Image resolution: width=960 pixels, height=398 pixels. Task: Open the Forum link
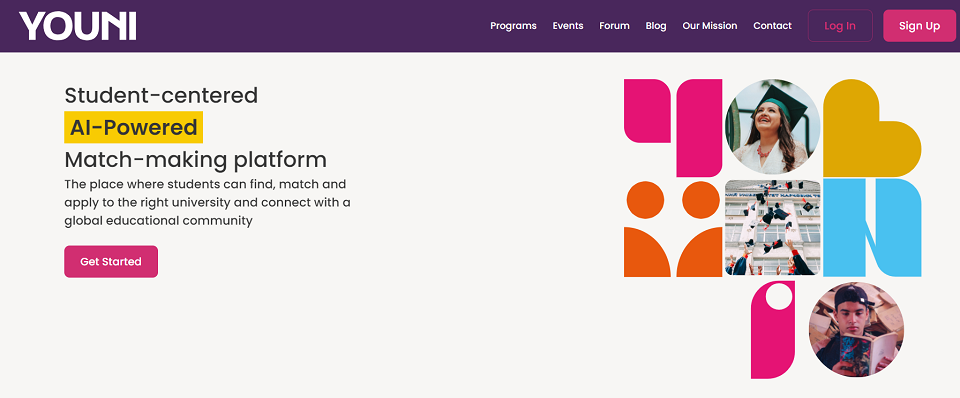pyautogui.click(x=614, y=26)
